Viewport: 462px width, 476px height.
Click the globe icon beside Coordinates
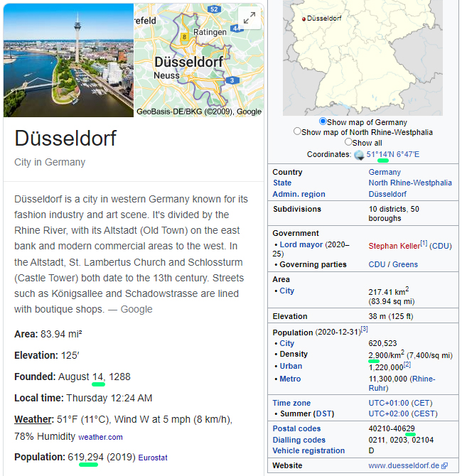(359, 155)
